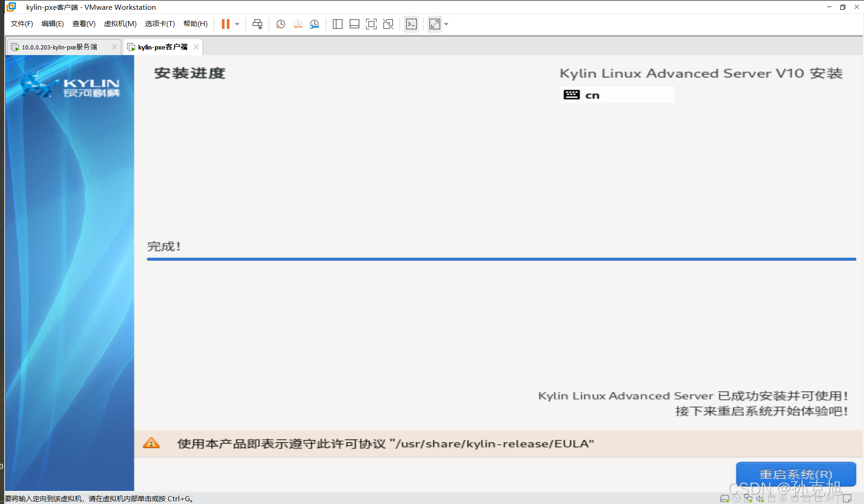Click the VMware Workstation logo icon
Image resolution: width=864 pixels, height=504 pixels.
tap(11, 7)
